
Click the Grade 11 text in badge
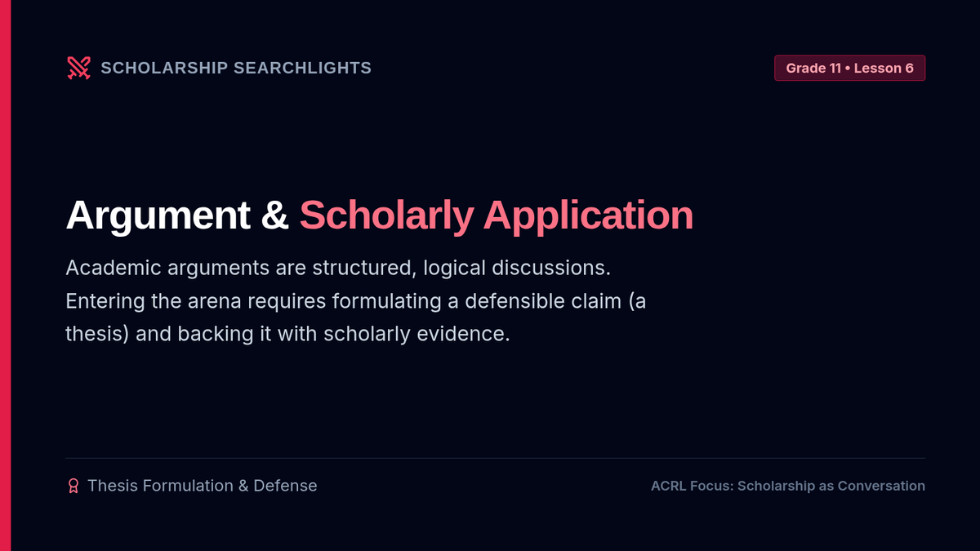tap(813, 69)
